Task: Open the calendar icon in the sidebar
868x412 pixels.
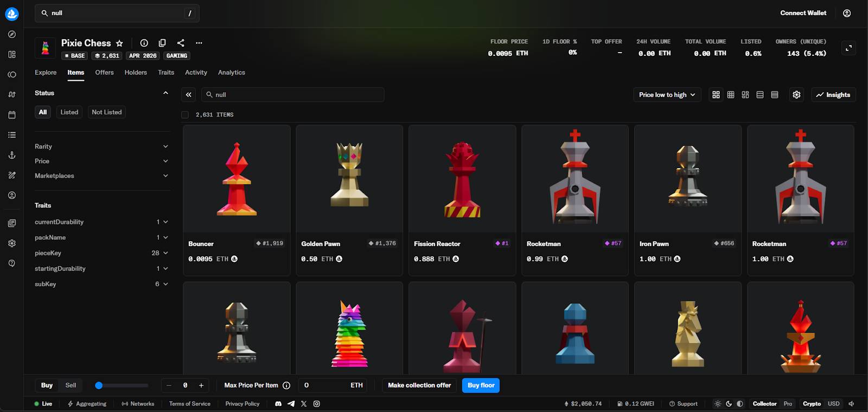Action: (12, 115)
